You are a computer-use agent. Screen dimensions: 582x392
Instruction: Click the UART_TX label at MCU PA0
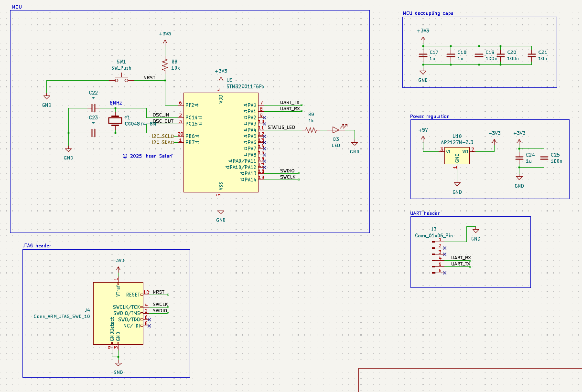(x=290, y=103)
